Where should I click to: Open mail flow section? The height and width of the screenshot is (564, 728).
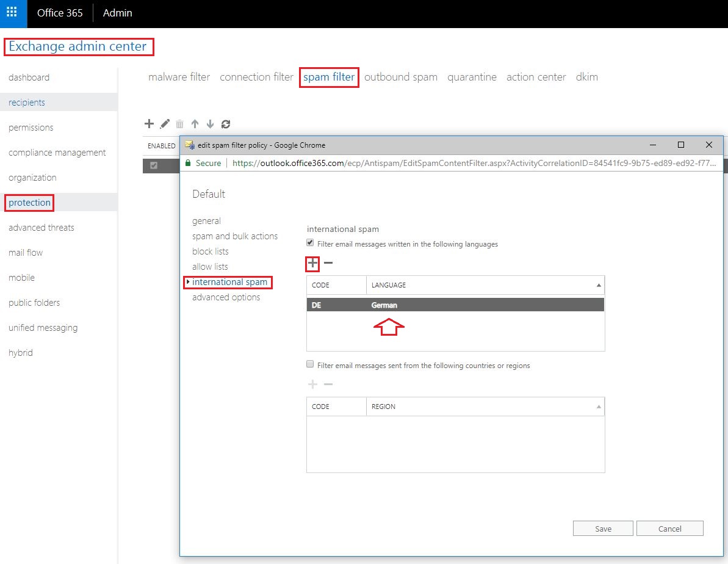pos(26,253)
